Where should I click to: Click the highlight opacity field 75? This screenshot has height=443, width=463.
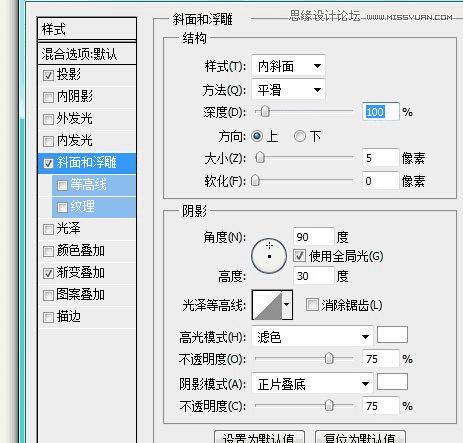(381, 359)
